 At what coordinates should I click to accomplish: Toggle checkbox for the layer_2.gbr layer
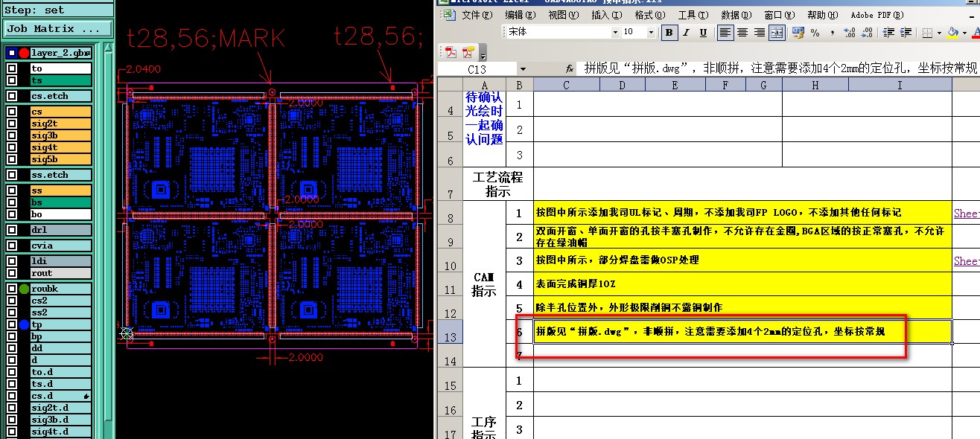12,53
